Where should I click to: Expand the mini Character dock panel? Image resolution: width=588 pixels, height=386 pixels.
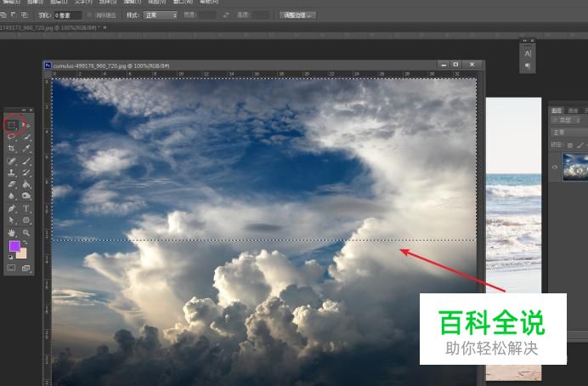[525, 41]
